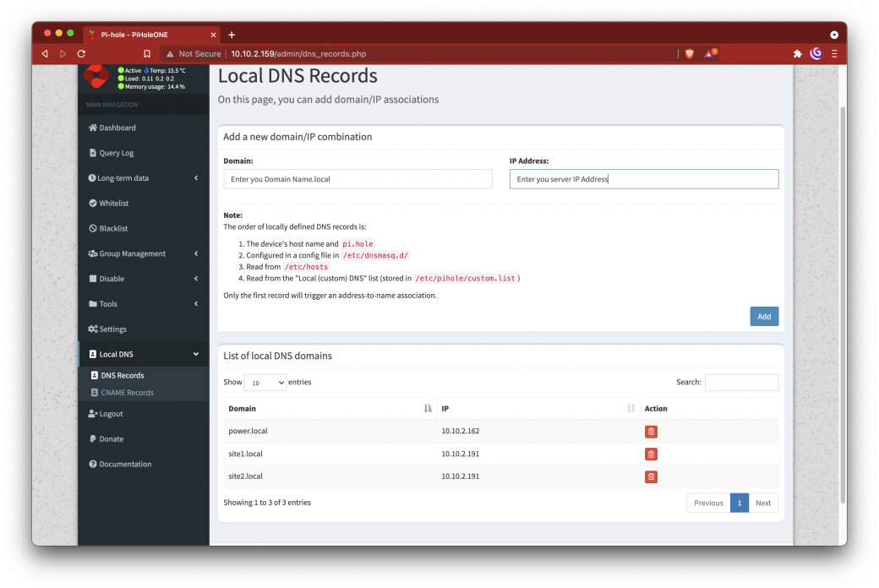
Task: Open the browser extensions puzzle icon
Action: coord(797,53)
